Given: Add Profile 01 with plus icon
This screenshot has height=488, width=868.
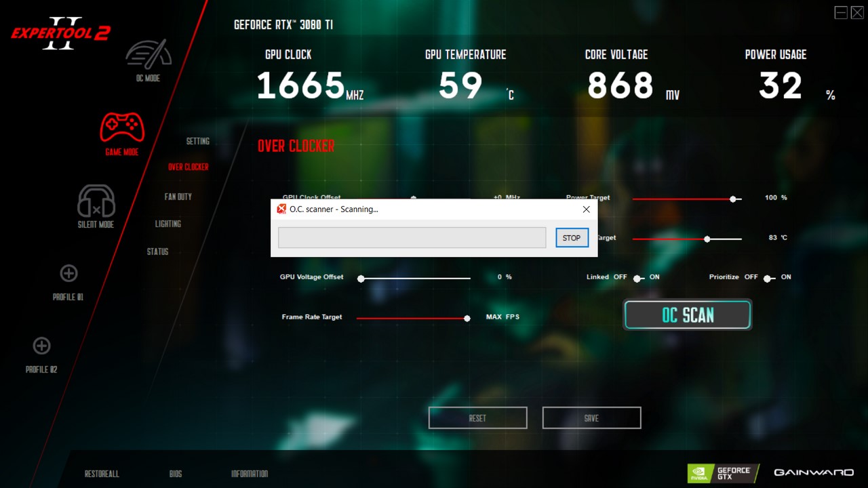Looking at the screenshot, I should [x=68, y=273].
